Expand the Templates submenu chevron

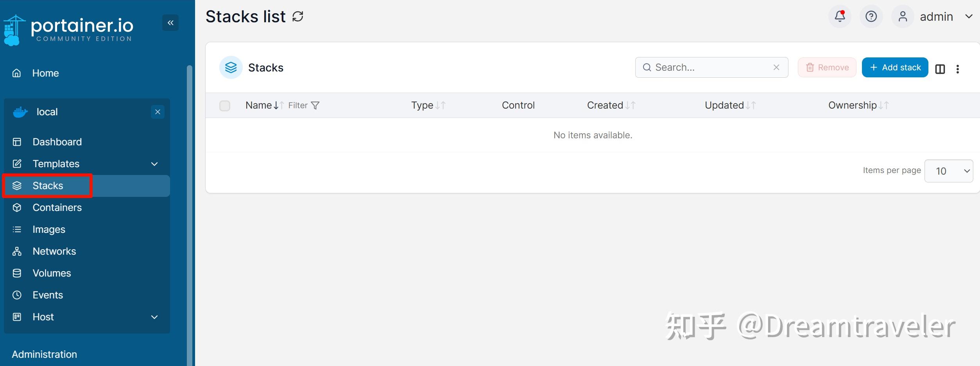154,164
